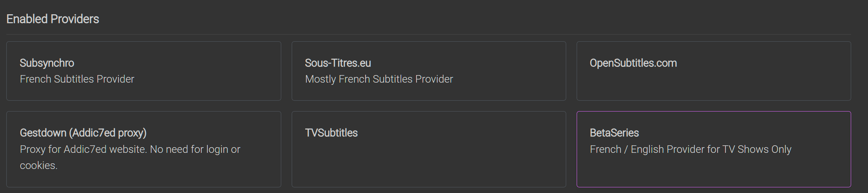868x193 pixels.
Task: Click the Subsynchro title text
Action: 47,63
